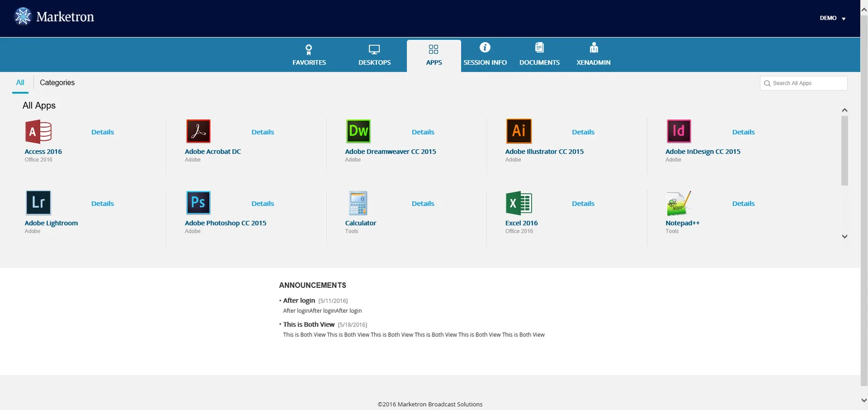The image size is (868, 410).
Task: Open Details for Adobe InDesign
Action: (743, 132)
